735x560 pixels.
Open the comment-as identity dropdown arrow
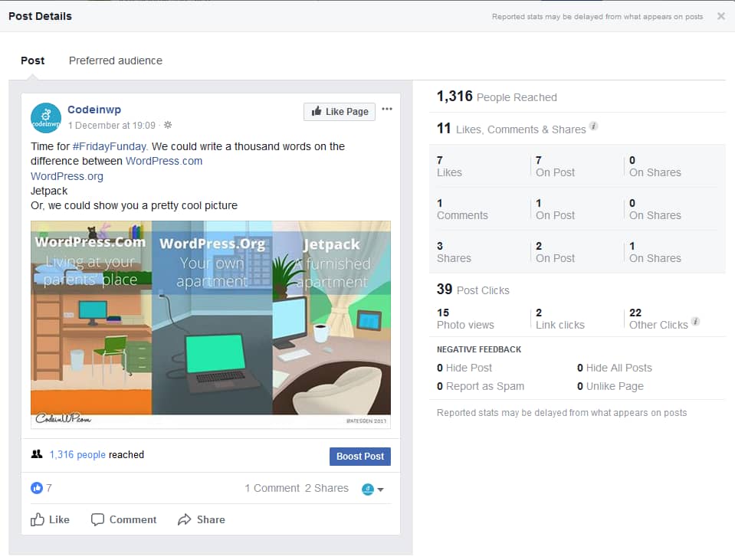pos(381,490)
